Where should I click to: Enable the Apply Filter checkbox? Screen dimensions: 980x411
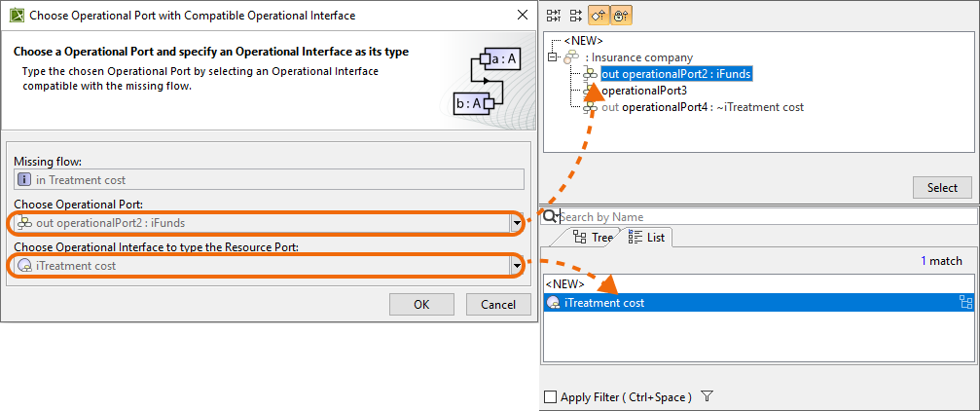point(550,396)
